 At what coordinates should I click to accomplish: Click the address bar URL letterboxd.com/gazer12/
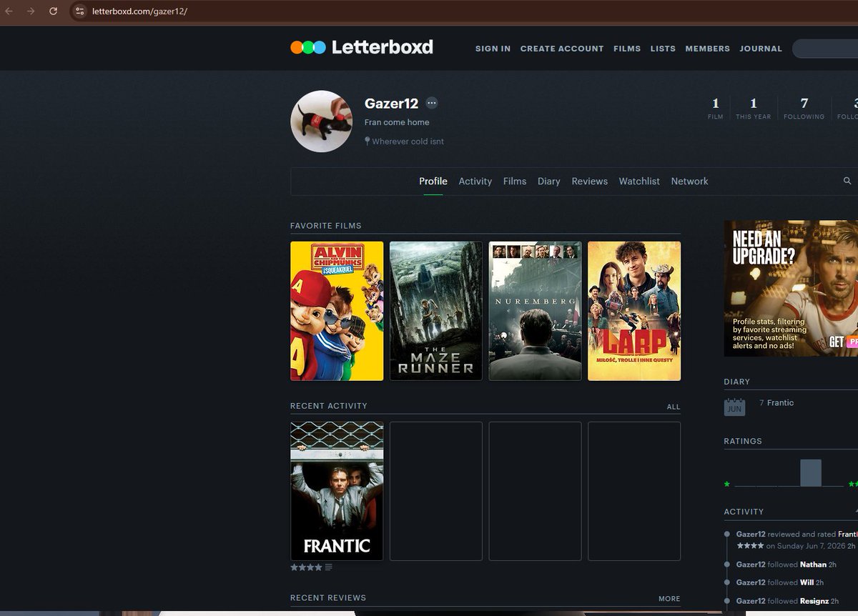(139, 11)
